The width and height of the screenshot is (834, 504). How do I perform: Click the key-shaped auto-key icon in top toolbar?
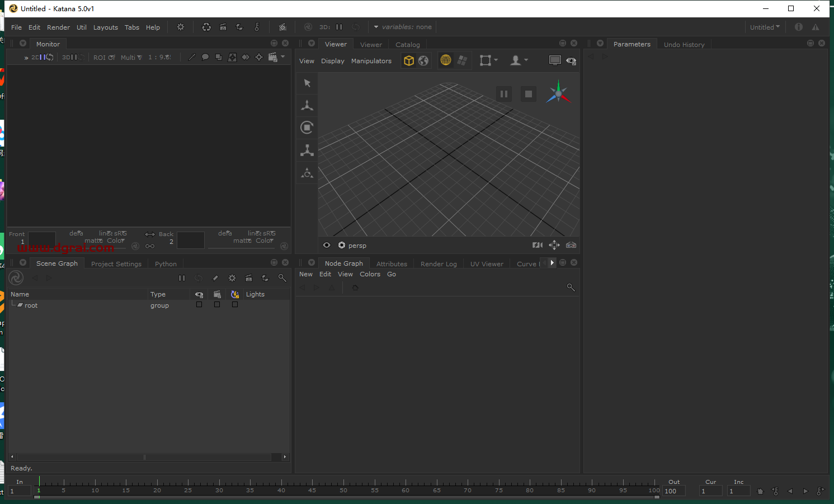[x=257, y=27]
